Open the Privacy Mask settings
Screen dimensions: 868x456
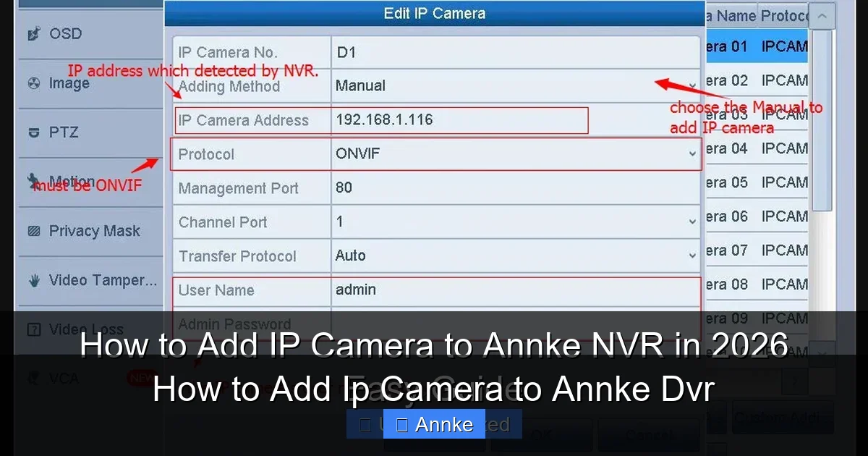[x=90, y=231]
